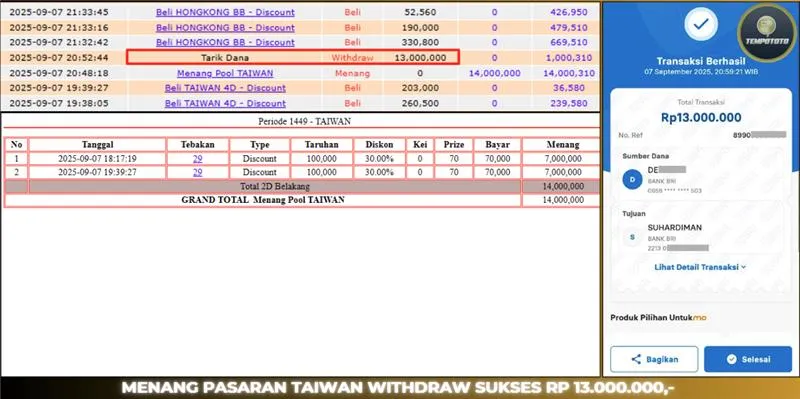Click the Taruhan column header
Viewport: 800px width, 399px height.
coord(321,145)
